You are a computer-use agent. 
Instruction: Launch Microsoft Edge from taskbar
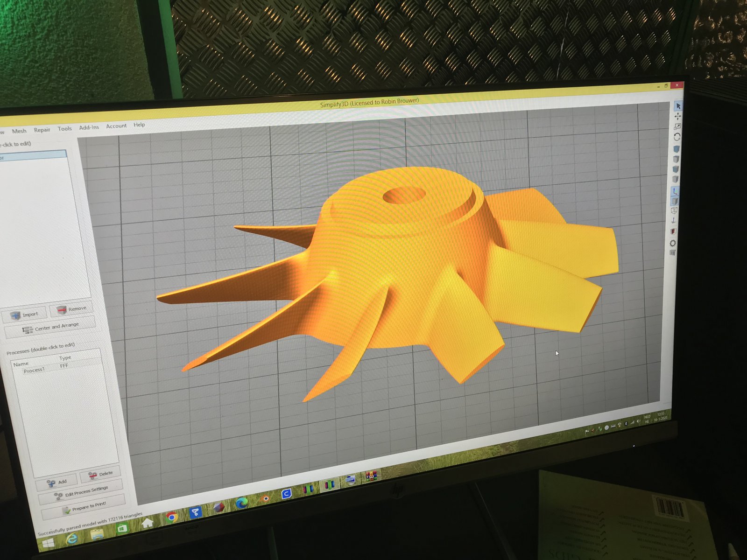click(x=242, y=503)
